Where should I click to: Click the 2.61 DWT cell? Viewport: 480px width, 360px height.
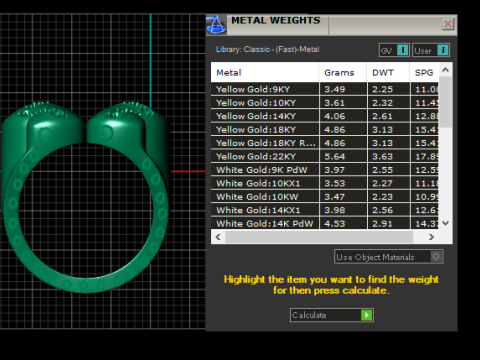click(388, 116)
